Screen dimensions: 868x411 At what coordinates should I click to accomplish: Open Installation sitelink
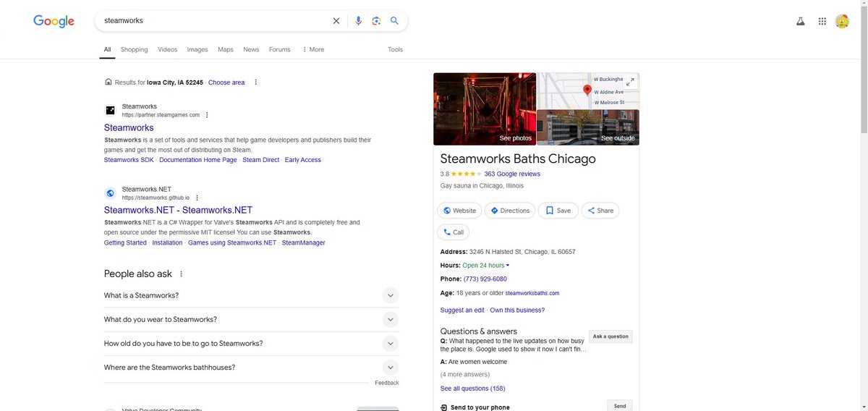[167, 242]
